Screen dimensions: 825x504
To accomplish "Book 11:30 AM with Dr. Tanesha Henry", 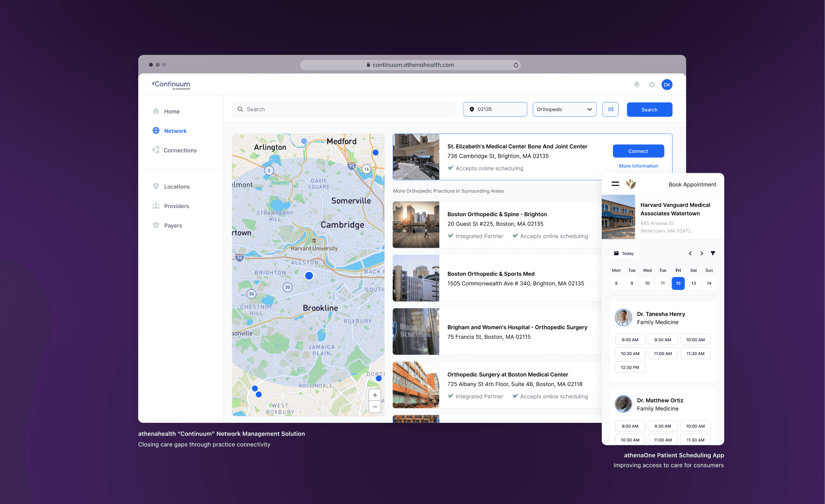I will pos(696,353).
